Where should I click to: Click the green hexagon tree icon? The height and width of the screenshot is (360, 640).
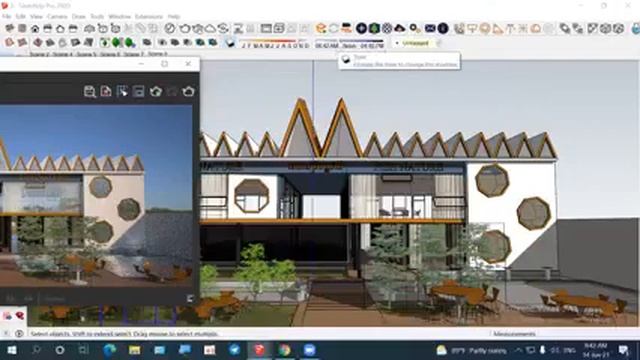374,28
